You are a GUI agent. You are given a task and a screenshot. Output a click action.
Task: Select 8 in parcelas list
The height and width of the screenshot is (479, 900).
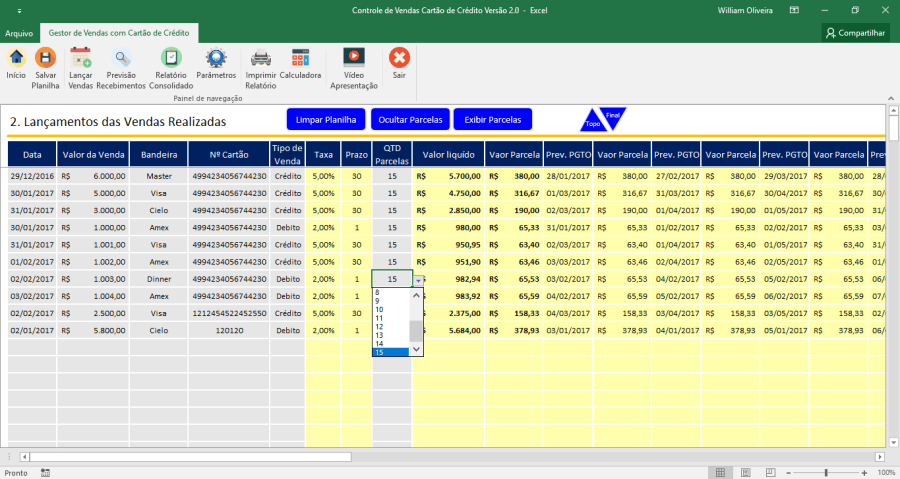[x=390, y=292]
